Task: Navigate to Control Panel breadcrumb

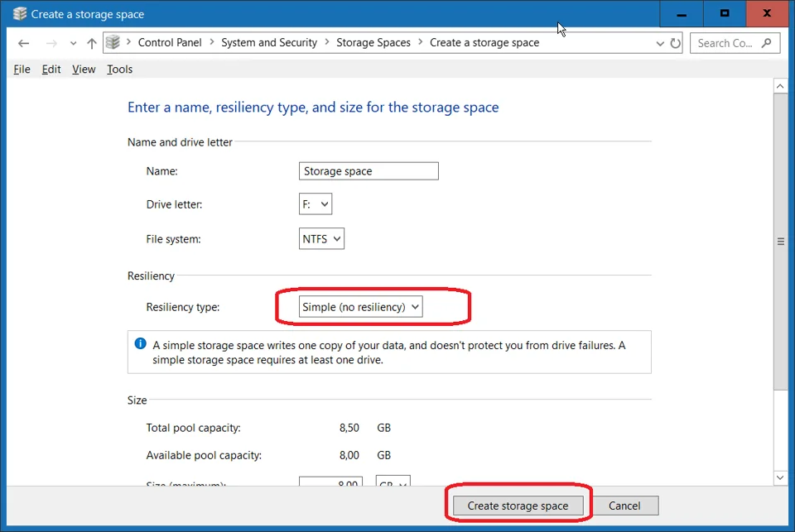Action: point(170,42)
